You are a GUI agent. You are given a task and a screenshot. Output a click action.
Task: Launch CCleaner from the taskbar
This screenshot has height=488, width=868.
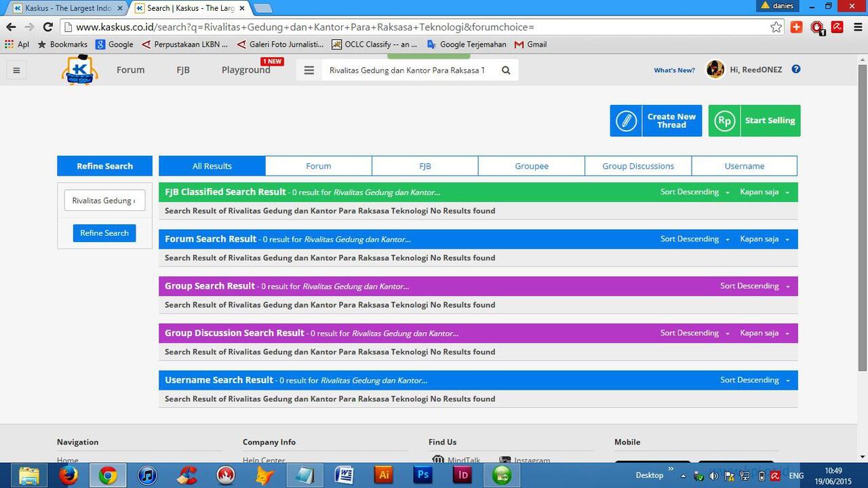pyautogui.click(x=186, y=475)
